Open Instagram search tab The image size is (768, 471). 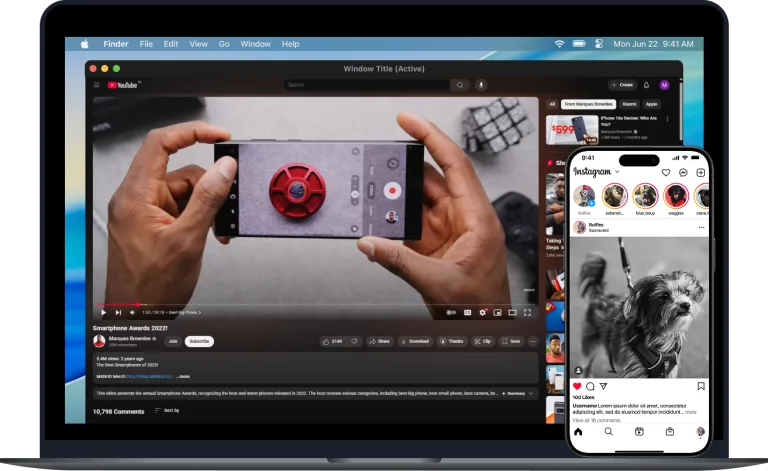(x=608, y=431)
